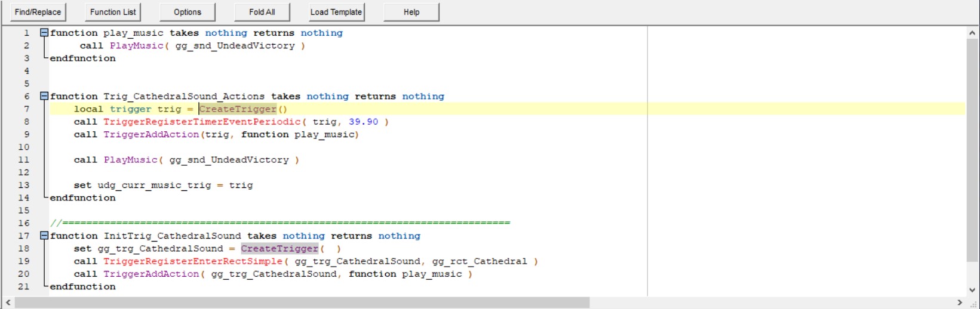Click the horizontal scrollbar right arrow

point(960,302)
